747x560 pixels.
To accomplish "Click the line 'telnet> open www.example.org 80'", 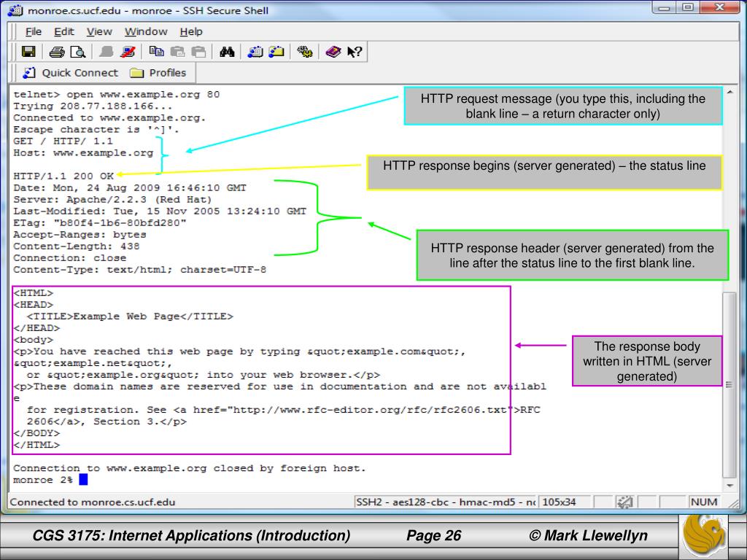I will point(116,94).
